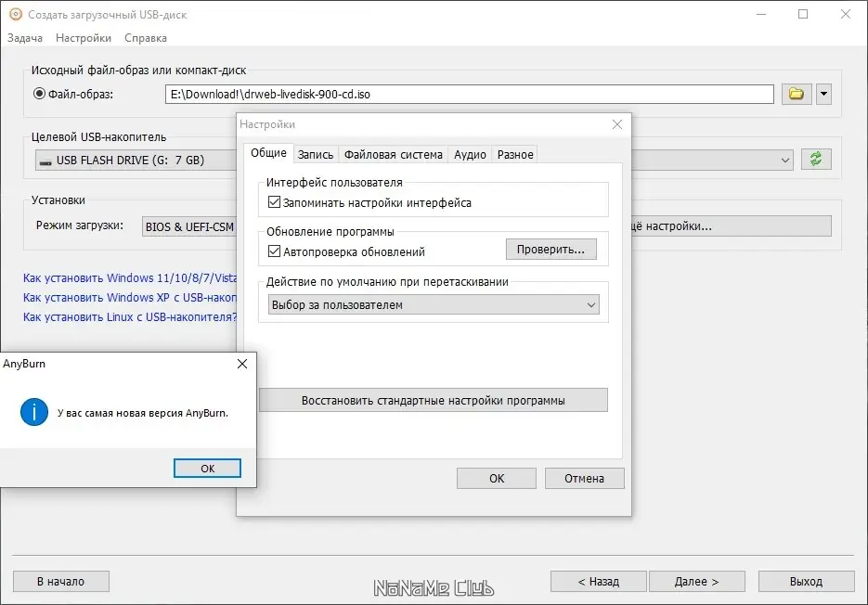Click the Ещё настройки... button
The width and height of the screenshot is (868, 605).
(x=731, y=225)
